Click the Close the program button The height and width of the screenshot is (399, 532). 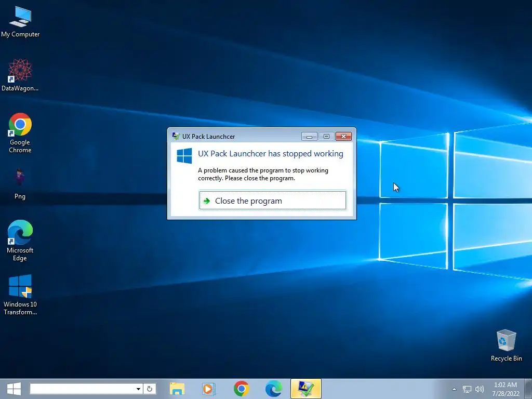pyautogui.click(x=273, y=201)
